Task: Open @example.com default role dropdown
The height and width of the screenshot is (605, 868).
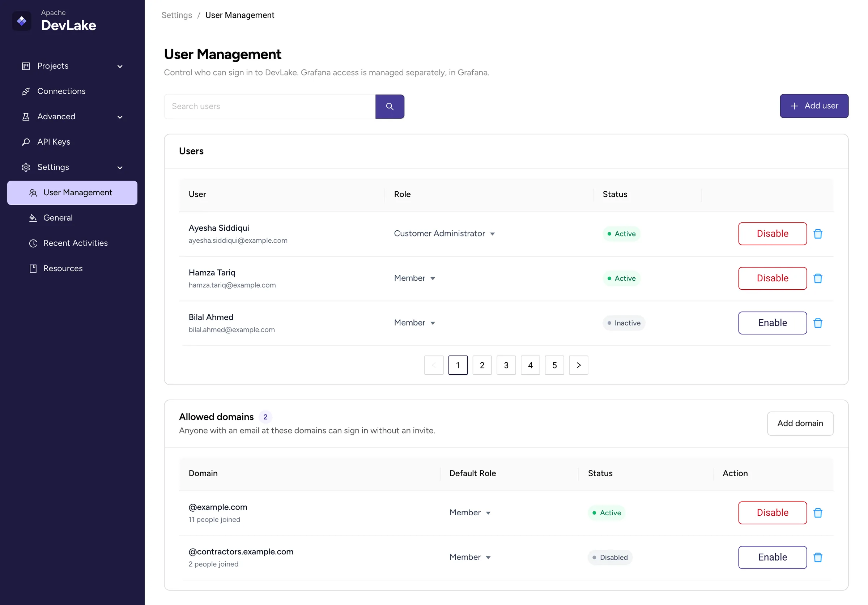Action: click(x=470, y=512)
